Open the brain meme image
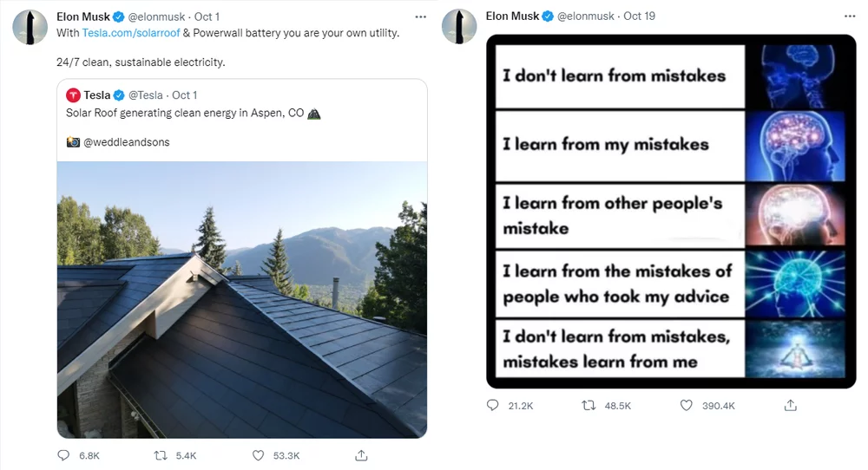 pos(671,211)
